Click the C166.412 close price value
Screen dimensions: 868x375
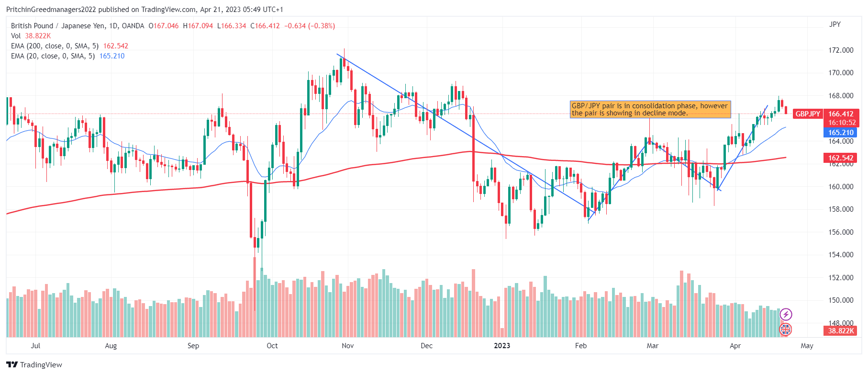pyautogui.click(x=265, y=26)
